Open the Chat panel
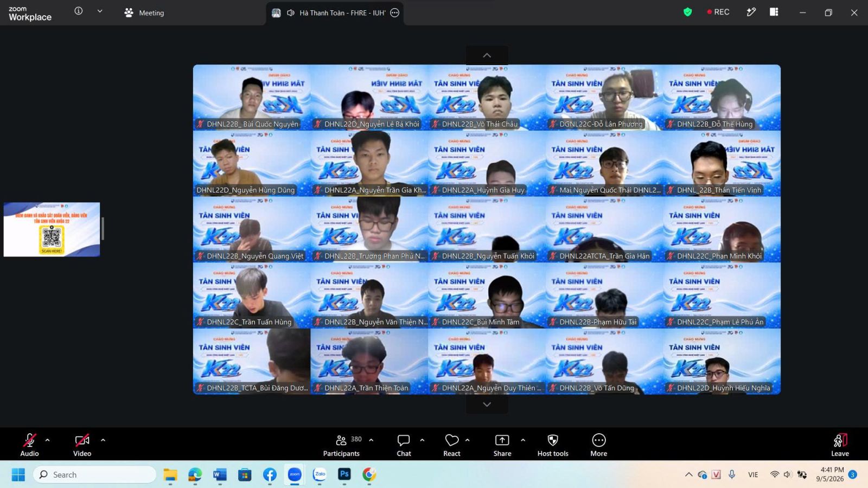This screenshot has height=488, width=868. (404, 445)
